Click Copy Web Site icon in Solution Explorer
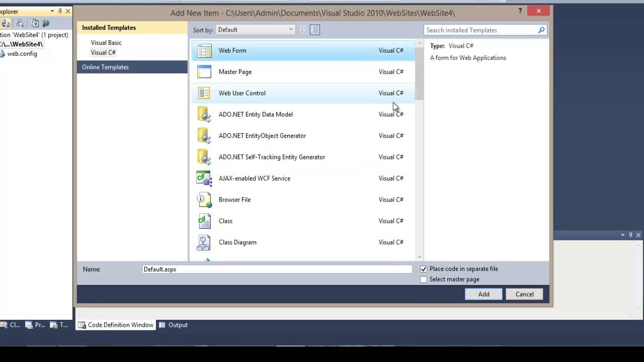Viewport: 644px width, 362px height. [35, 23]
